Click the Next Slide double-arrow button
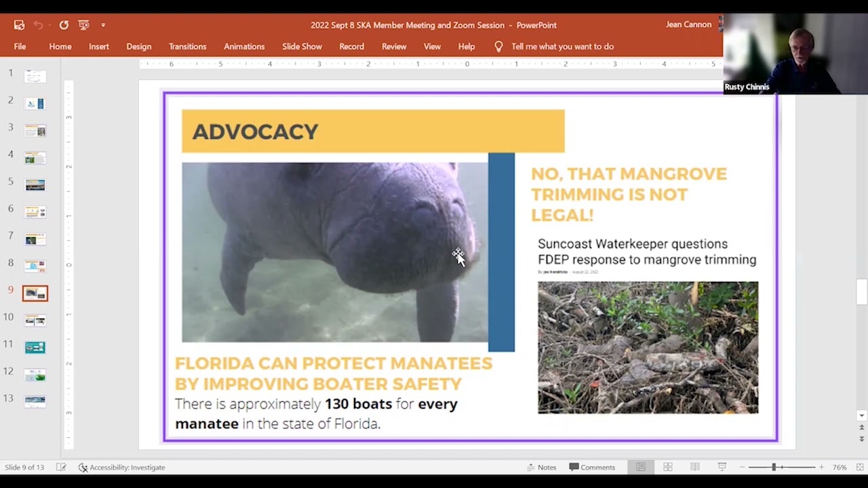 [862, 439]
